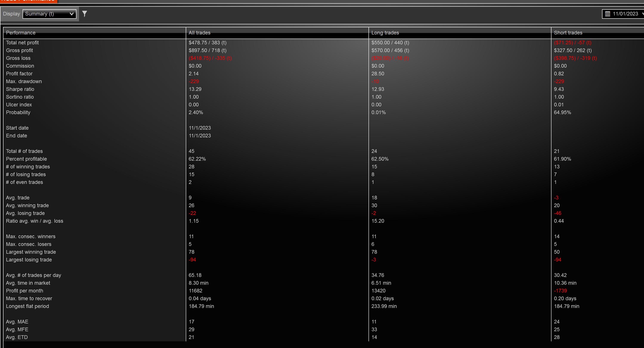Click Short trades profit per month -1739
Viewport: 644px width, 348px height.
(x=560, y=291)
